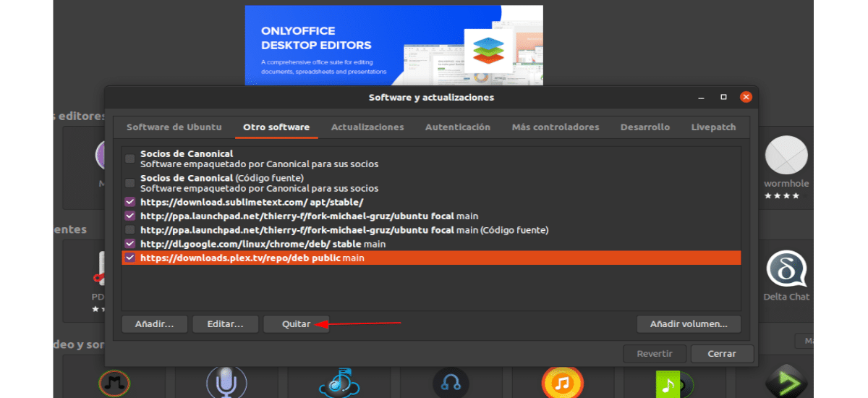Switch to the Software de Ubuntu tab
The image size is (868, 398).
pos(174,127)
